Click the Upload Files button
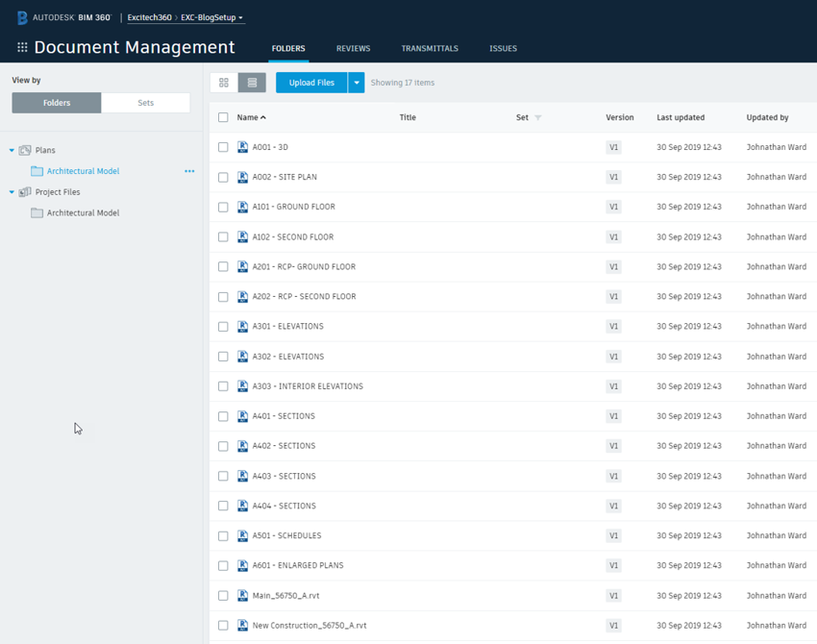 tap(311, 83)
